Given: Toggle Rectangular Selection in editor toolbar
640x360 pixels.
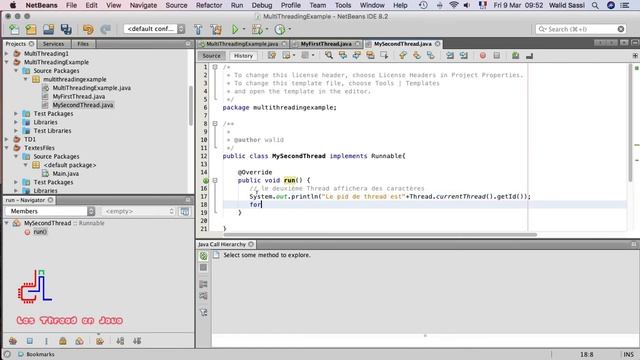Looking at the screenshot, I should pyautogui.click(x=384, y=56).
